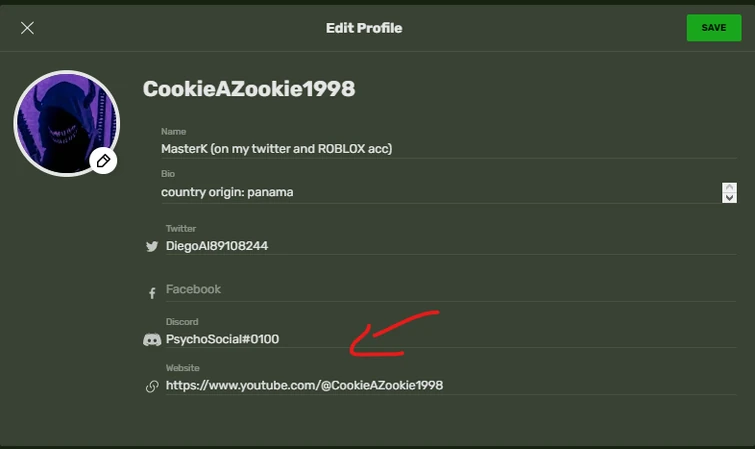The image size is (755, 449).
Task: Click the Bio box up arrow
Action: [x=729, y=187]
